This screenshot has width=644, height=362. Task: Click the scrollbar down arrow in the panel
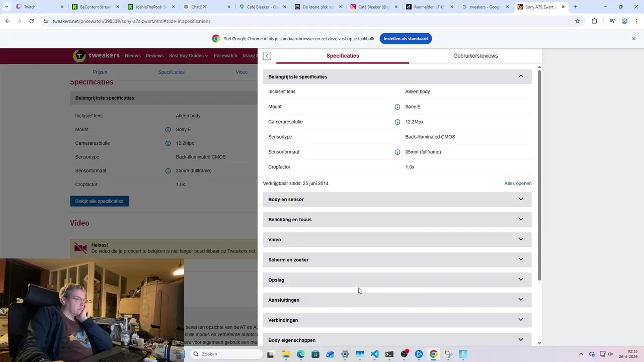click(539, 343)
